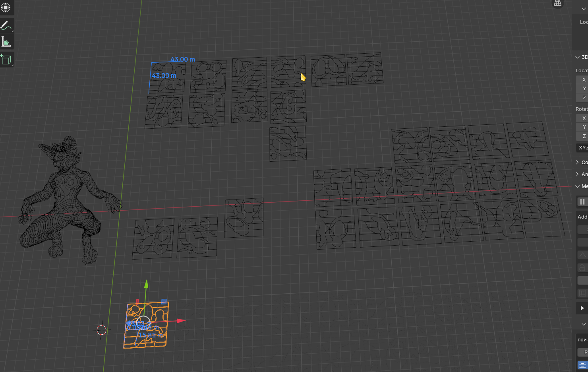The height and width of the screenshot is (372, 588).
Task: Choose the Add Cube tool
Action: (x=6, y=60)
